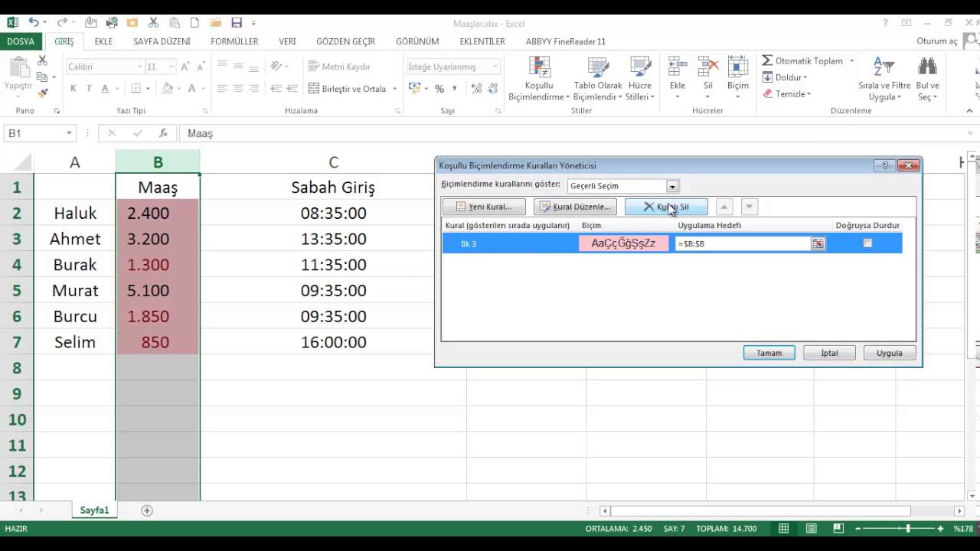Screen dimensions: 980x551
Task: Click the Sil cells icon
Action: click(707, 67)
